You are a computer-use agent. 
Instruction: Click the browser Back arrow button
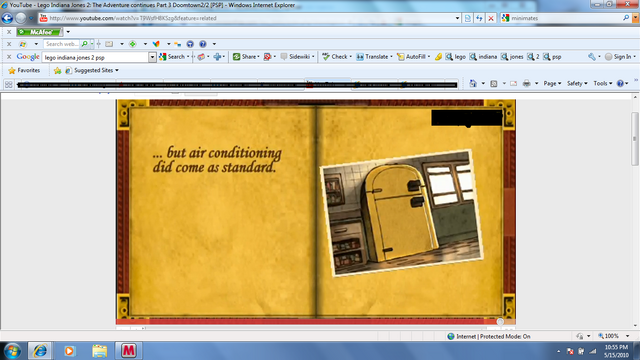point(7,18)
